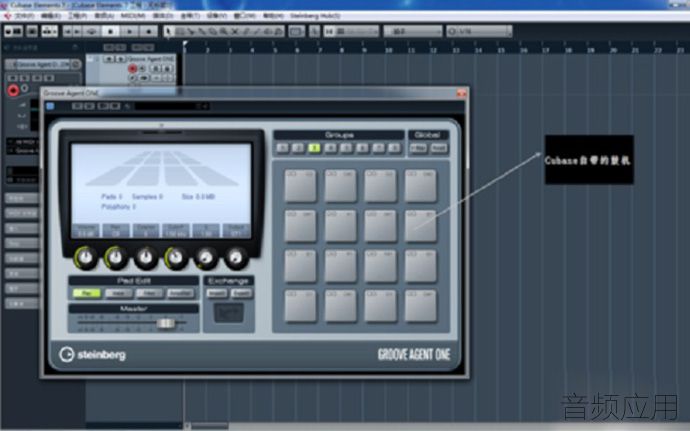Switch Pad Edit to Play page
690x431 pixels.
[87, 293]
